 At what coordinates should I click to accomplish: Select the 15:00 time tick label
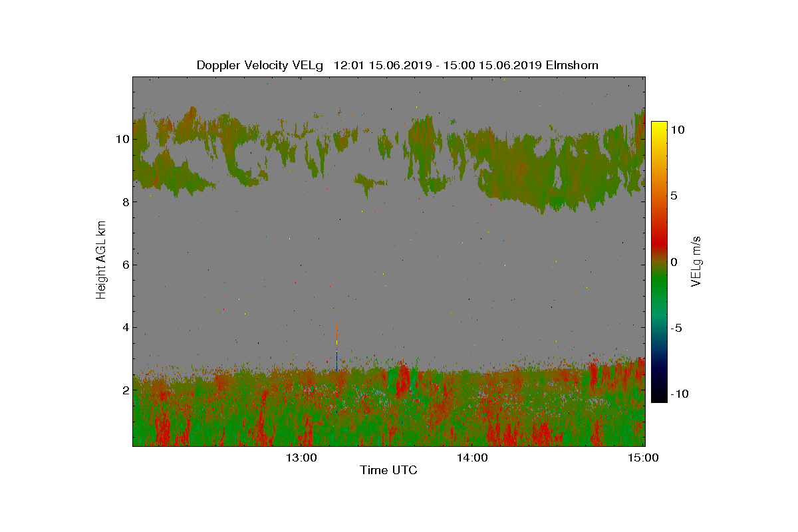click(x=644, y=458)
